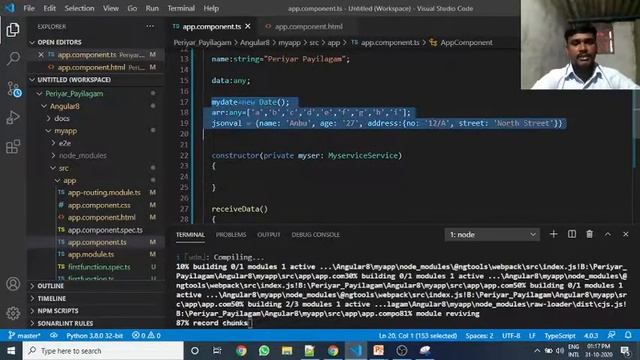Open the Accounts menu icon
Screen dimensions: 640x360
pos(13,283)
